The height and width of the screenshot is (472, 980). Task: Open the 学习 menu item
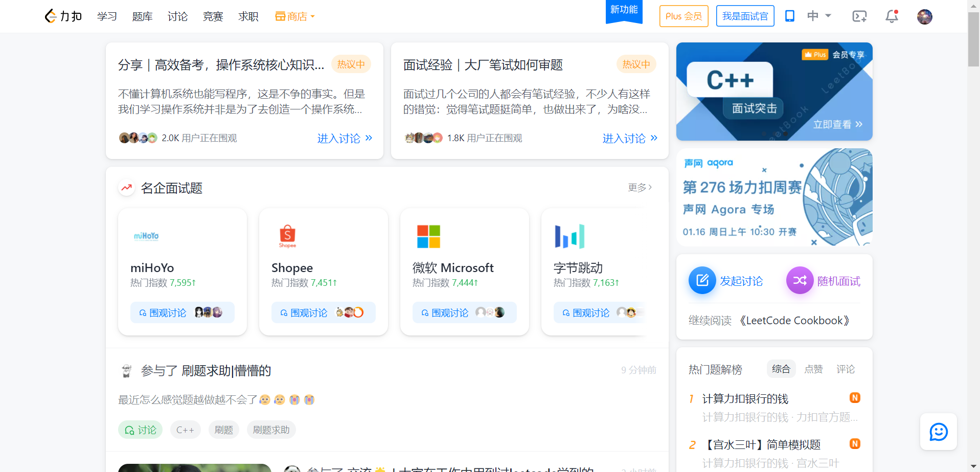(x=107, y=16)
